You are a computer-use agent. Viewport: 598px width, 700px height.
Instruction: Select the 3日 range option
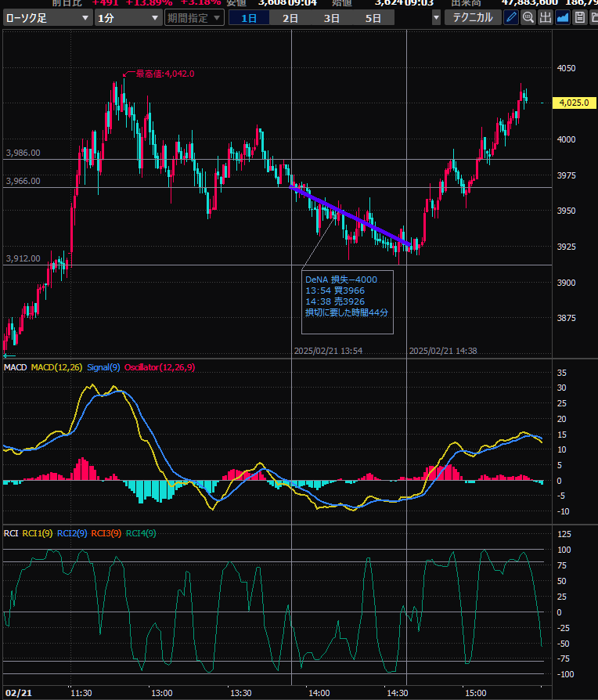(x=332, y=17)
